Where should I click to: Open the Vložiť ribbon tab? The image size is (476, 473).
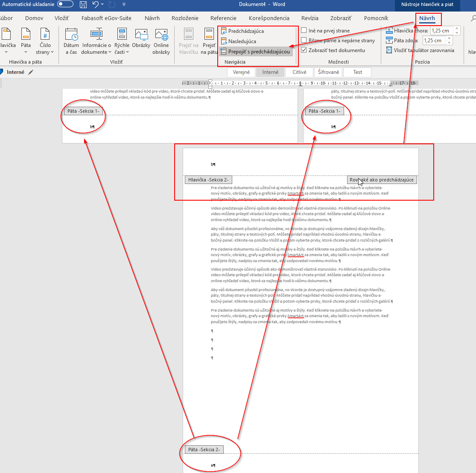point(61,18)
